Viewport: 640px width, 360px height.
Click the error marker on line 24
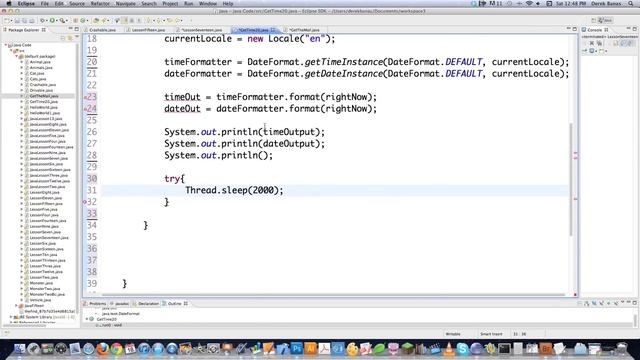(x=85, y=109)
